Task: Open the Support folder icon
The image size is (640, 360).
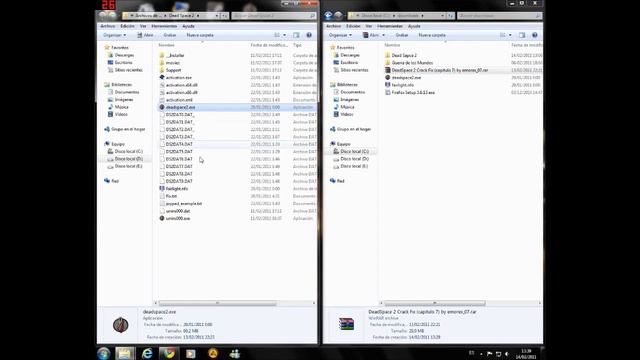Action: point(162,70)
